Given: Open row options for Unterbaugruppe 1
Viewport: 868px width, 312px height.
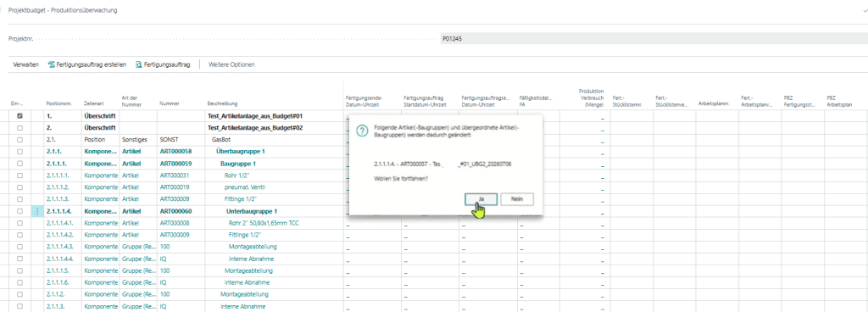Looking at the screenshot, I should pos(37,211).
